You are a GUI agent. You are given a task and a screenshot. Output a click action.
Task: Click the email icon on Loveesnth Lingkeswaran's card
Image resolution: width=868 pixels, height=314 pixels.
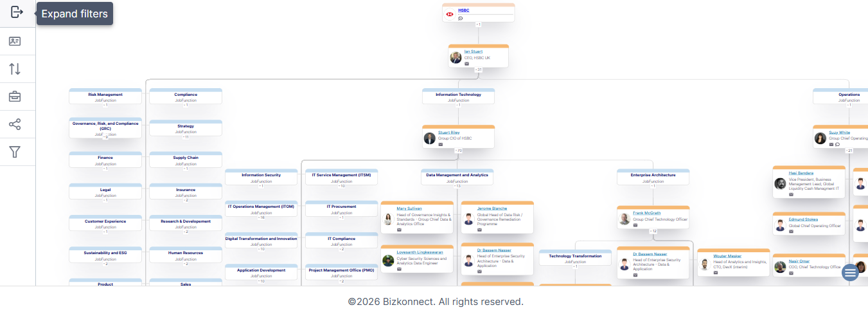(399, 269)
